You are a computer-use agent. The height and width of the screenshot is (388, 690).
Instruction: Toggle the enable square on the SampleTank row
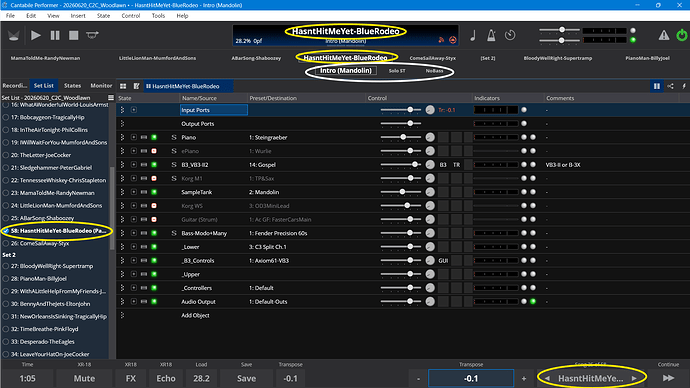[154, 192]
